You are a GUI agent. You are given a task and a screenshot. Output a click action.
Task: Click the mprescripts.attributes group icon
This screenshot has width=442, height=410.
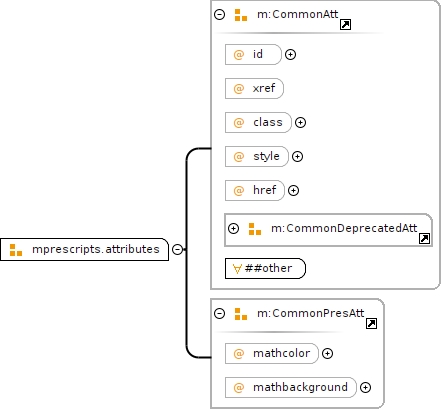click(x=16, y=250)
